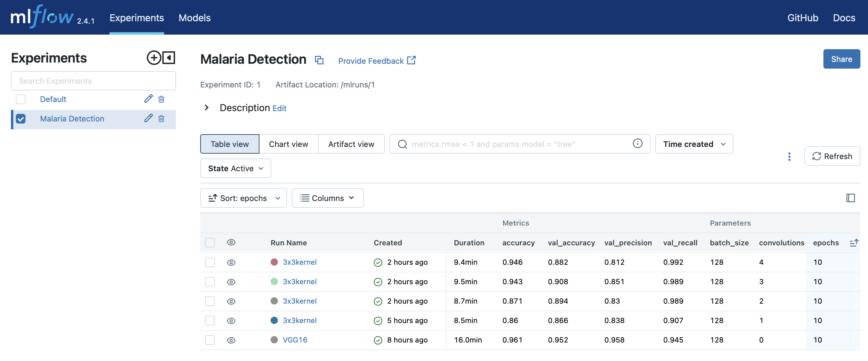Focus the Search Experiments field
The height and width of the screenshot is (361, 868).
coord(93,81)
